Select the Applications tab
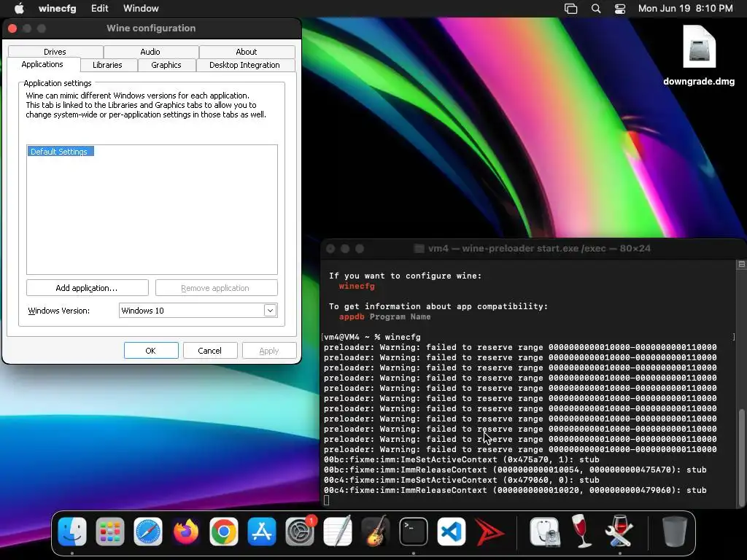Viewport: 747px width, 560px height. (x=42, y=64)
